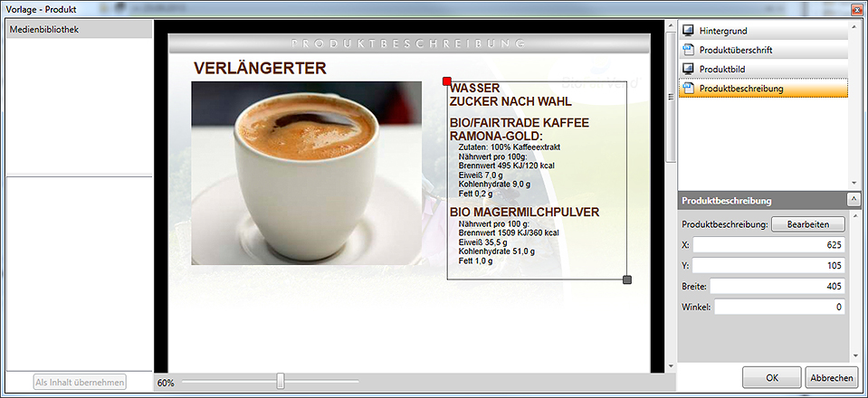Click the Produktbeschreibung document icon
The height and width of the screenshot is (398, 868).
(688, 89)
